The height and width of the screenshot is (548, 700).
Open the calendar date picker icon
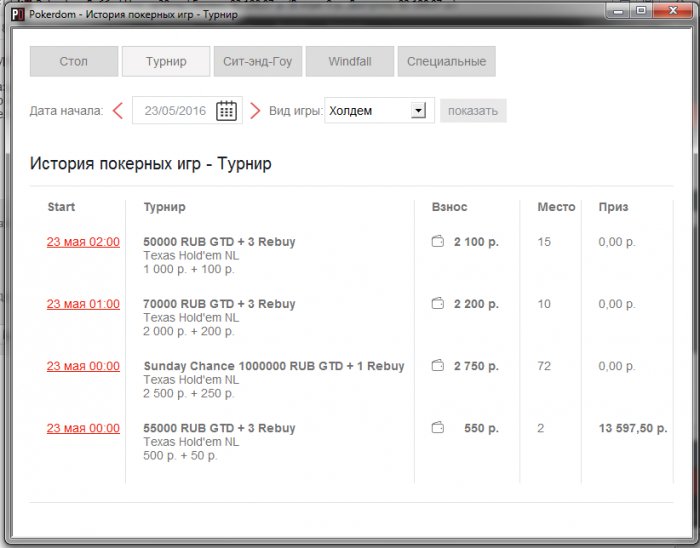tap(226, 110)
